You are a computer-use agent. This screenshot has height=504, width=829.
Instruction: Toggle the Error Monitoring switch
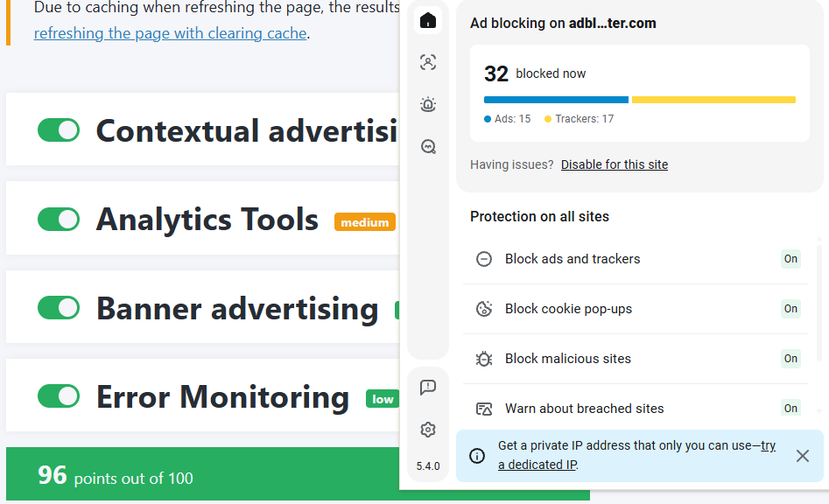point(59,396)
